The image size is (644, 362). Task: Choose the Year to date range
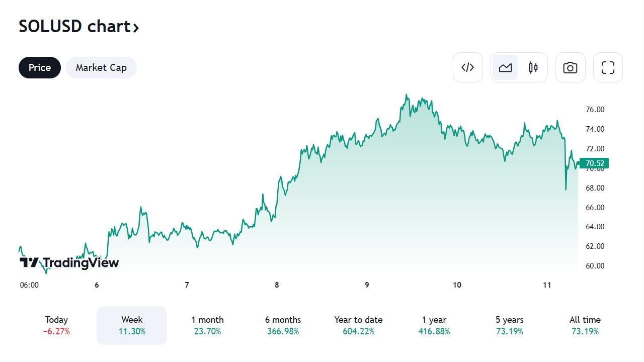pyautogui.click(x=358, y=325)
